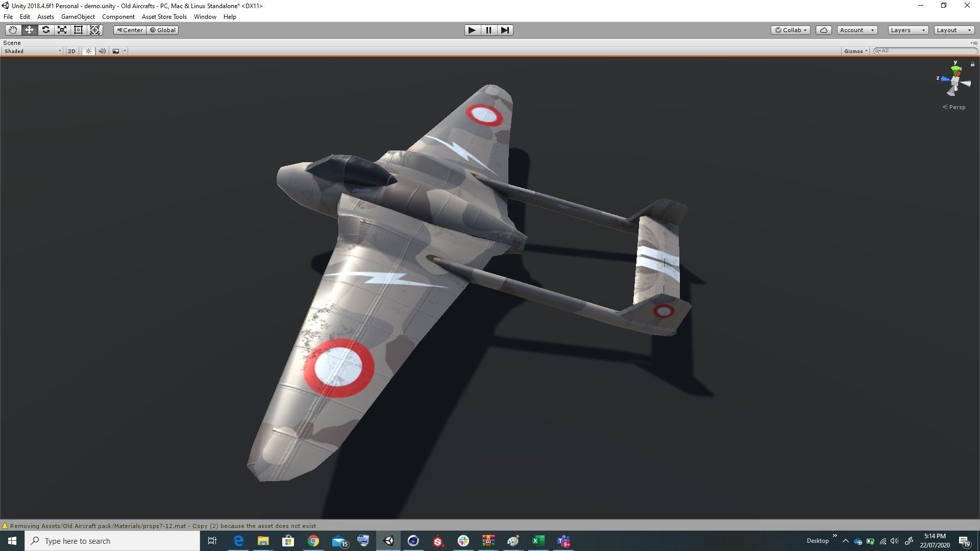Toggle scene lighting sun icon
980x551 pixels.
click(88, 51)
